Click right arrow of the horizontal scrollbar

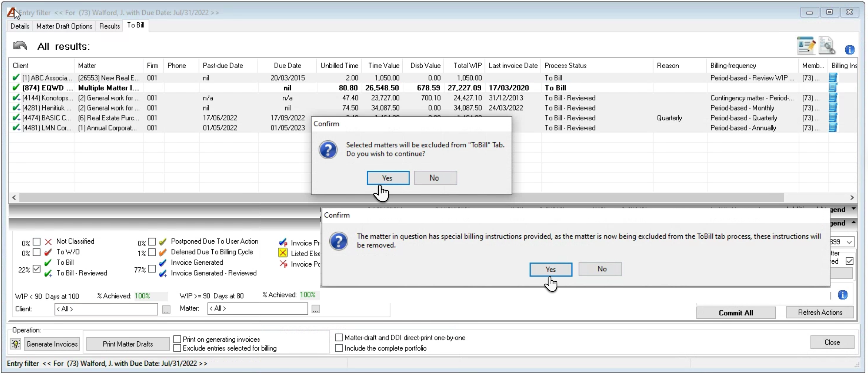point(852,197)
